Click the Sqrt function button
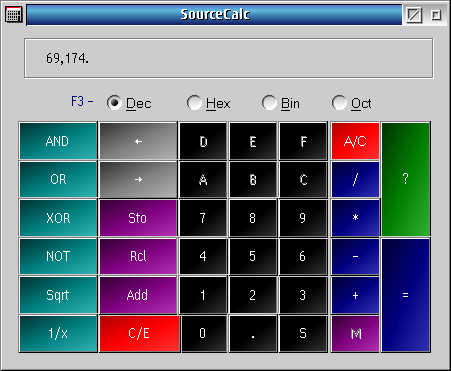Screen dimensions: 451x371 58,295
